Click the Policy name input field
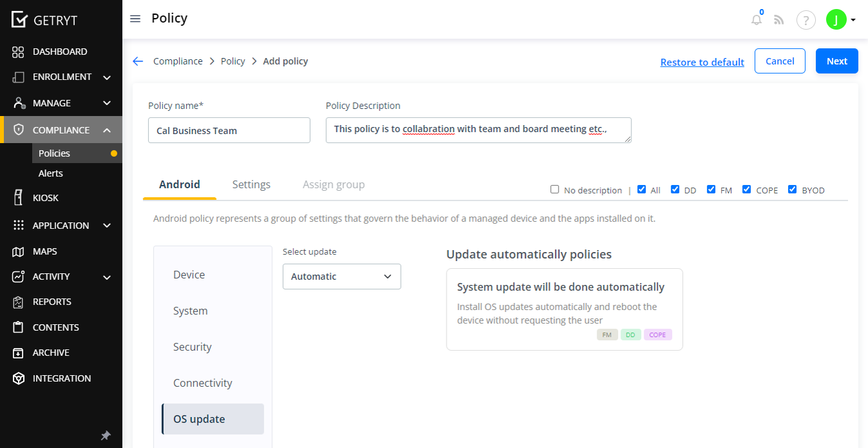 coord(229,130)
